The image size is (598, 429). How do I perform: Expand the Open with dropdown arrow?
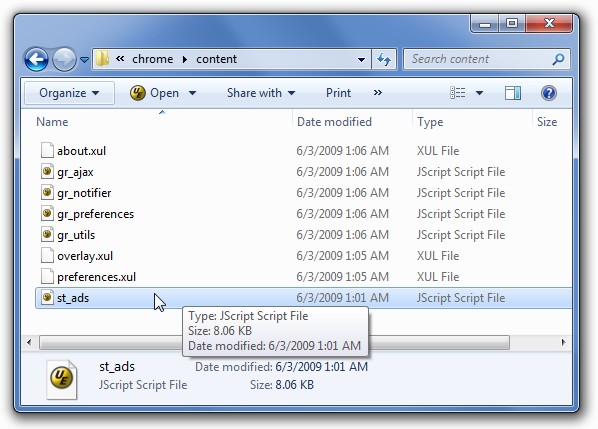coord(193,93)
